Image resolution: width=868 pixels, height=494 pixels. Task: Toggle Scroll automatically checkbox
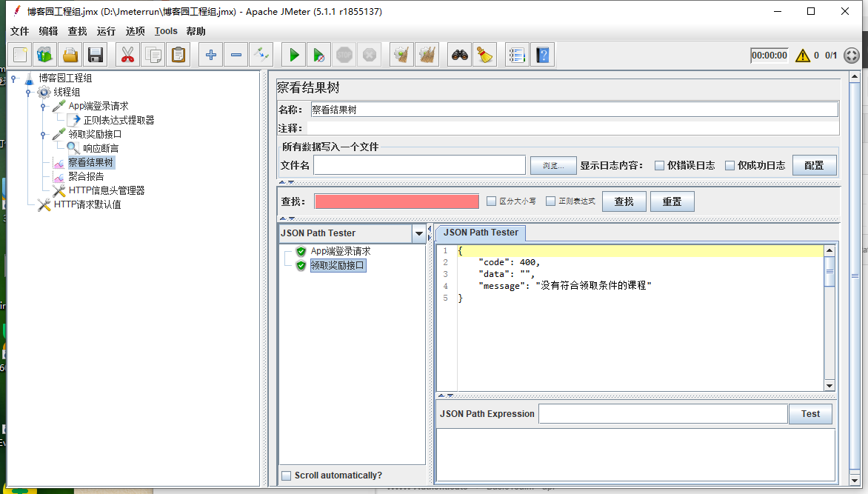286,475
